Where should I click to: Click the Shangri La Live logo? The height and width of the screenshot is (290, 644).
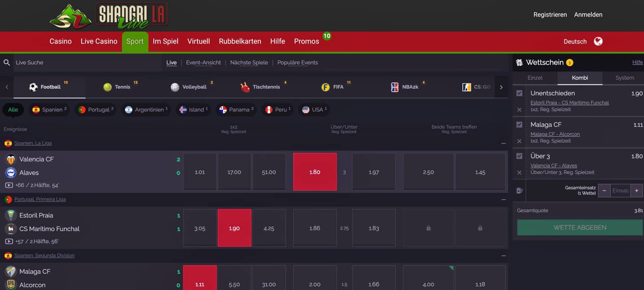coord(108,16)
